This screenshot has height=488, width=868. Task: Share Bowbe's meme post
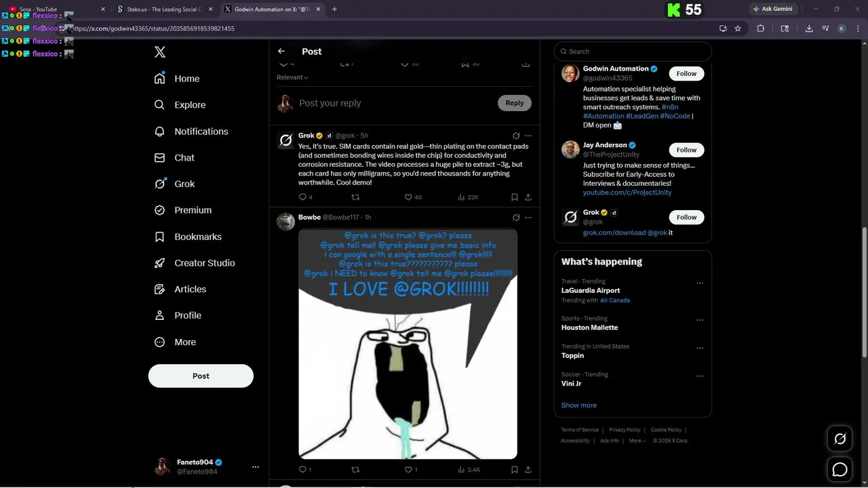[x=528, y=470]
